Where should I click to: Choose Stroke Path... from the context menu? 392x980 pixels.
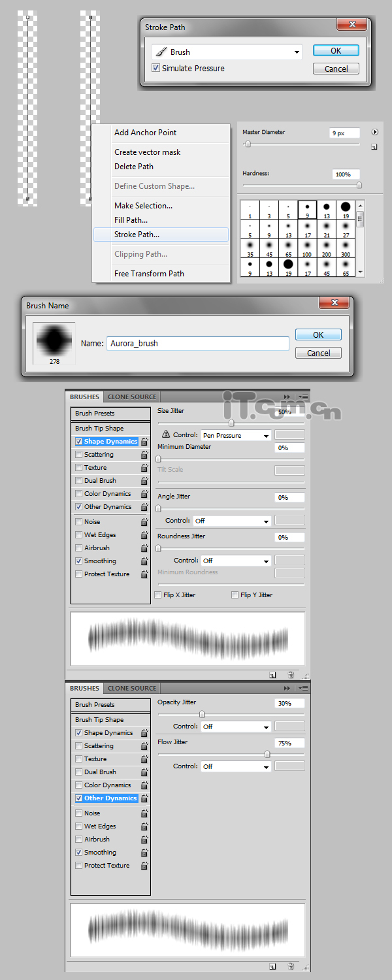(137, 235)
